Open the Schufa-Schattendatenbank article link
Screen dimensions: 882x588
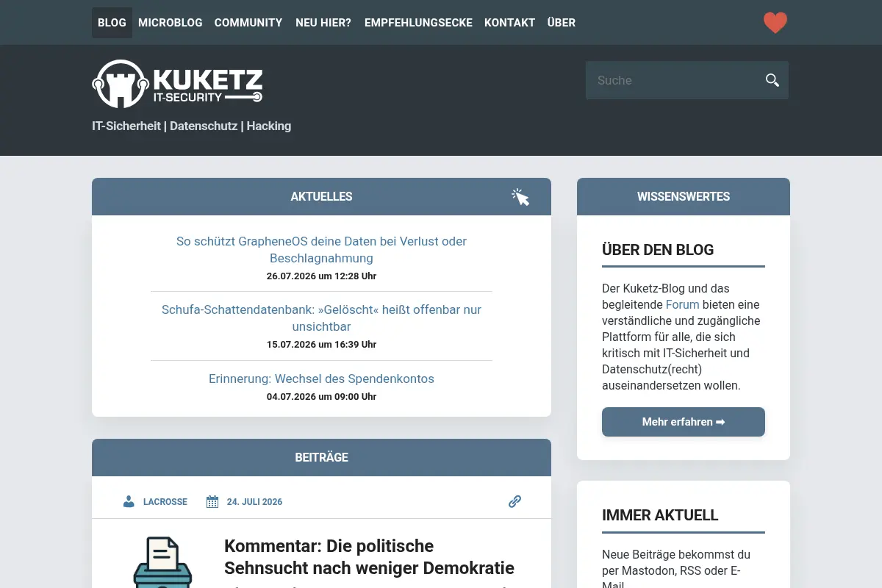321,318
